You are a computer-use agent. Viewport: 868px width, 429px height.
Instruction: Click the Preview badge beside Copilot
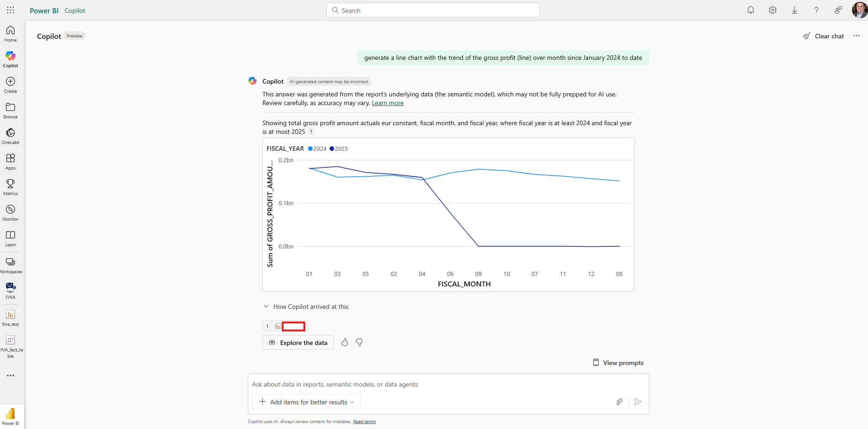click(75, 36)
